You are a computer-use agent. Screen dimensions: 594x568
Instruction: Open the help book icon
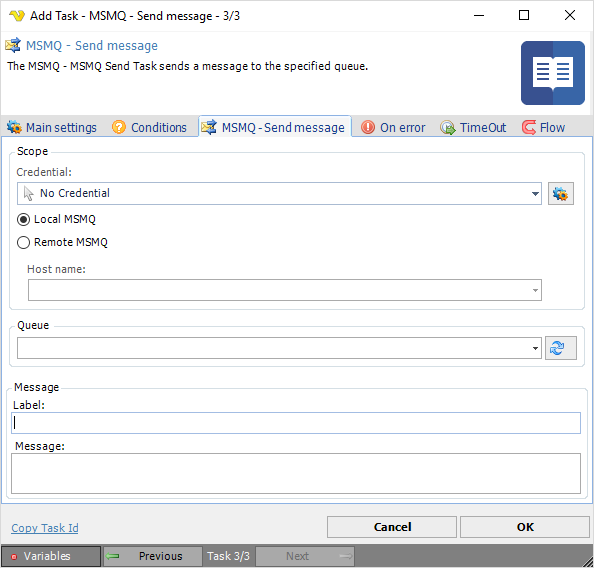pos(553,73)
